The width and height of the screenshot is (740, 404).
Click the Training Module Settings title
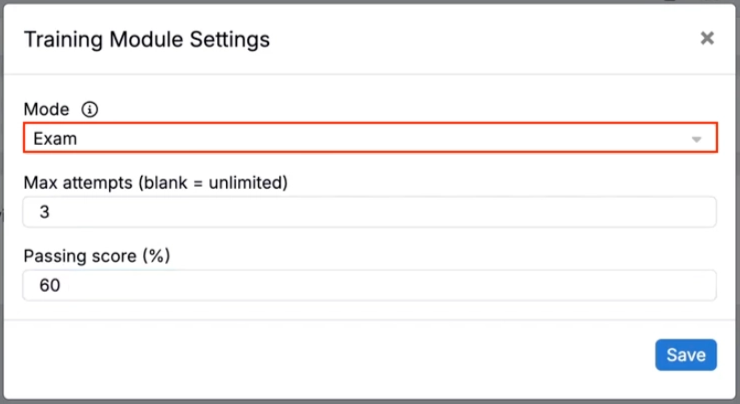coord(147,40)
